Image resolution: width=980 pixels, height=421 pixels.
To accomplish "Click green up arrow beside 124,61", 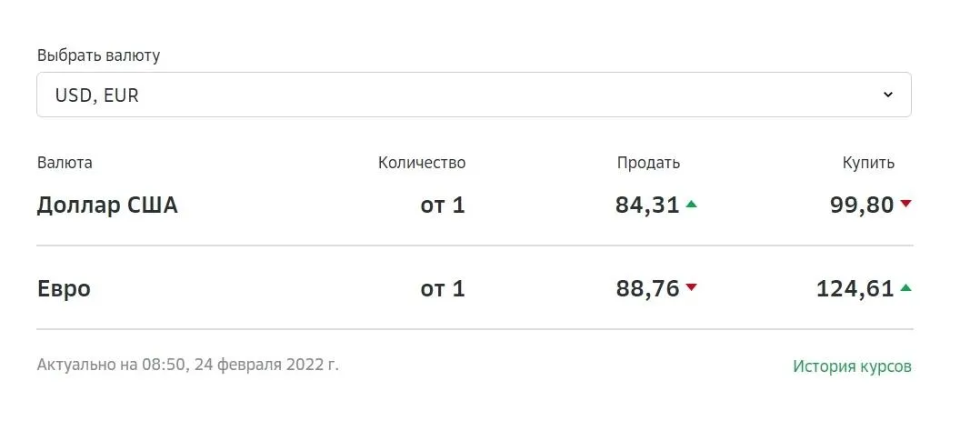I will (x=905, y=288).
